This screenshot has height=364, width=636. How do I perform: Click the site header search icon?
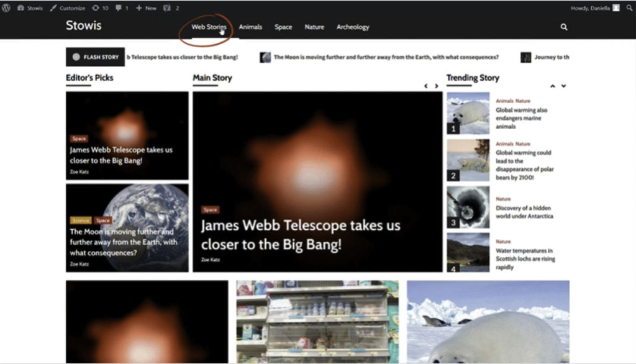[x=564, y=27]
